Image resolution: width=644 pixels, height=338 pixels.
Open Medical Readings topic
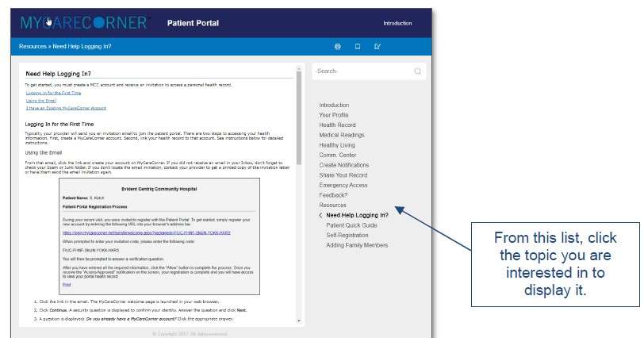(x=342, y=135)
